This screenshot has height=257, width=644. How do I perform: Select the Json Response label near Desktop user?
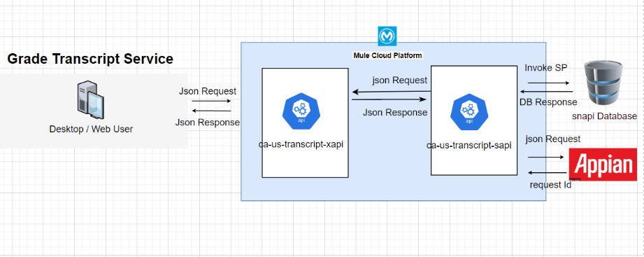point(208,122)
